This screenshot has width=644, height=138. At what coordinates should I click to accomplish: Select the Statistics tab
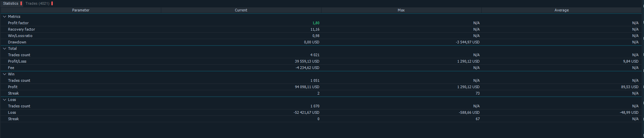(11, 3)
